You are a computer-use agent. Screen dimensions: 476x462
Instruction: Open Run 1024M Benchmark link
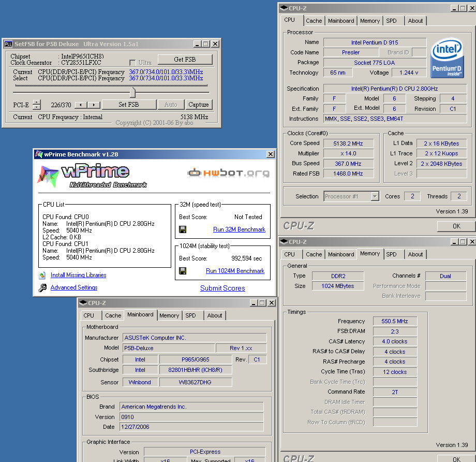point(235,271)
